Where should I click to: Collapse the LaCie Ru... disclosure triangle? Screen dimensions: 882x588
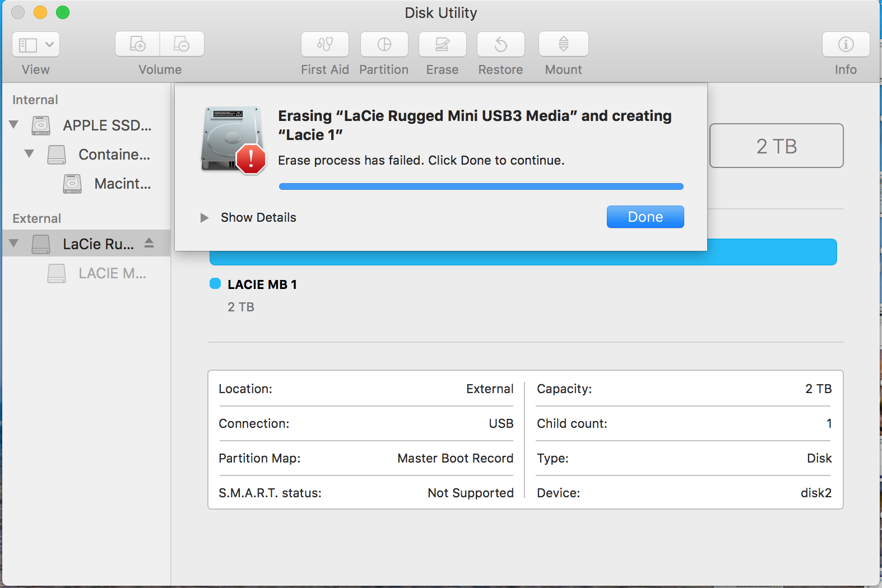coord(14,243)
